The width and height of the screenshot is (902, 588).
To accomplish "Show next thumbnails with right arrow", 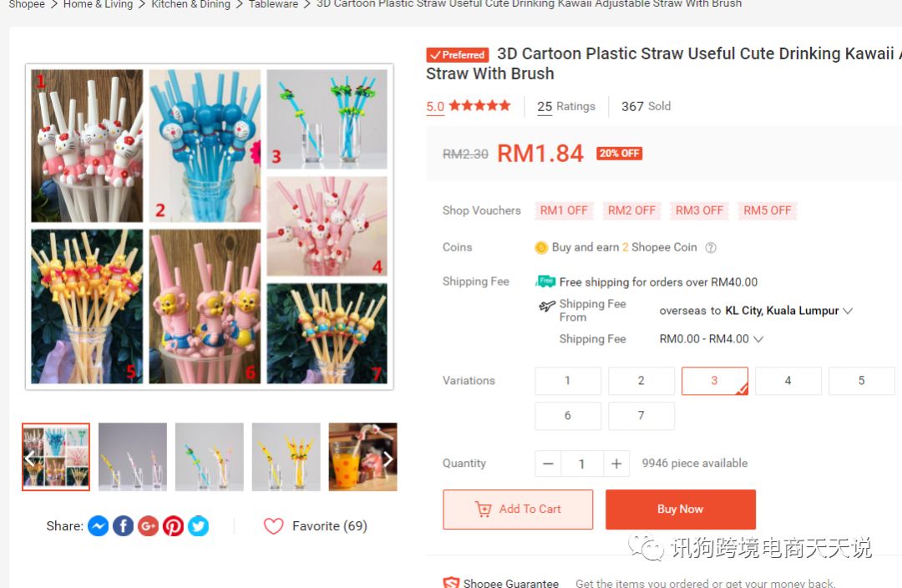I will pos(388,459).
